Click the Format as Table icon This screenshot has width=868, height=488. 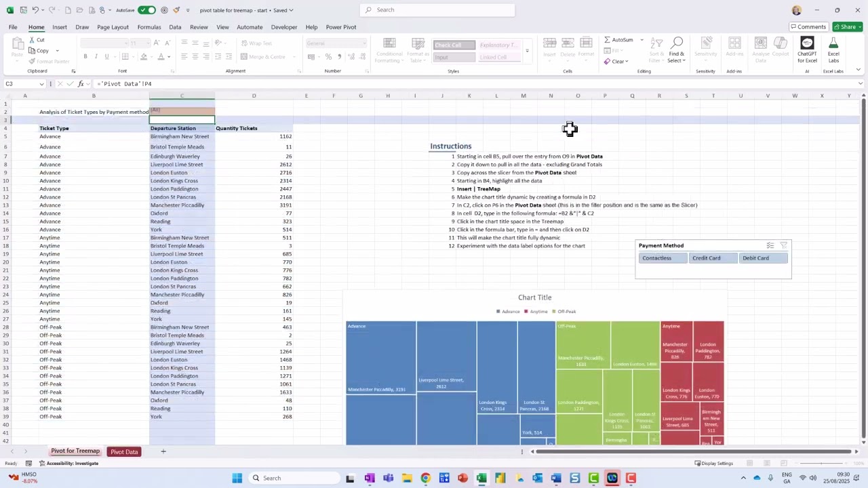[418, 51]
